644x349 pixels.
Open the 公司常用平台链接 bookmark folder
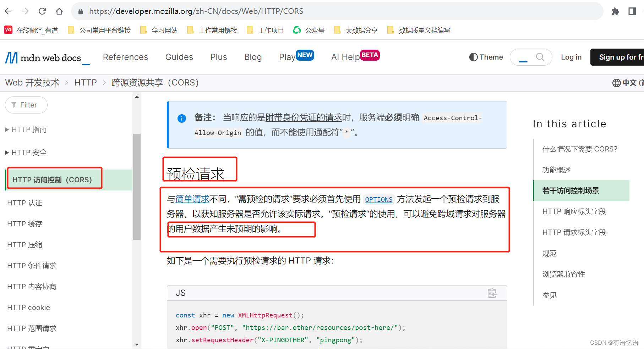click(x=99, y=30)
